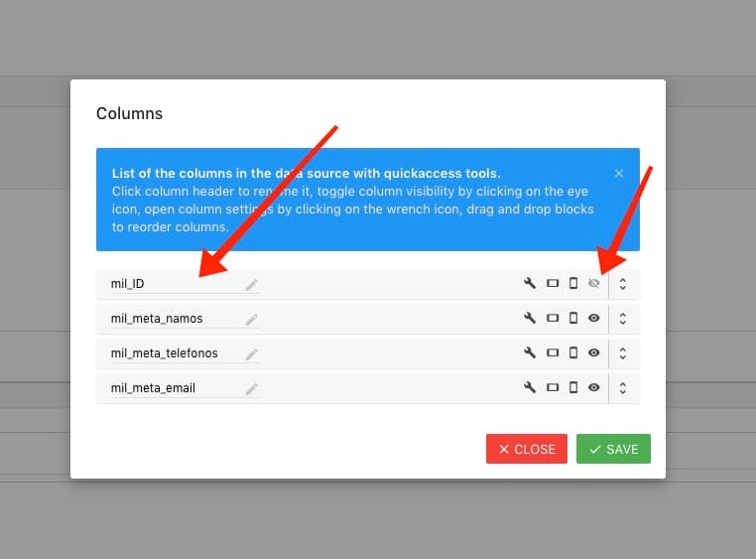Open wrench settings for mil_ID column
This screenshot has width=756, height=559.
(x=530, y=284)
